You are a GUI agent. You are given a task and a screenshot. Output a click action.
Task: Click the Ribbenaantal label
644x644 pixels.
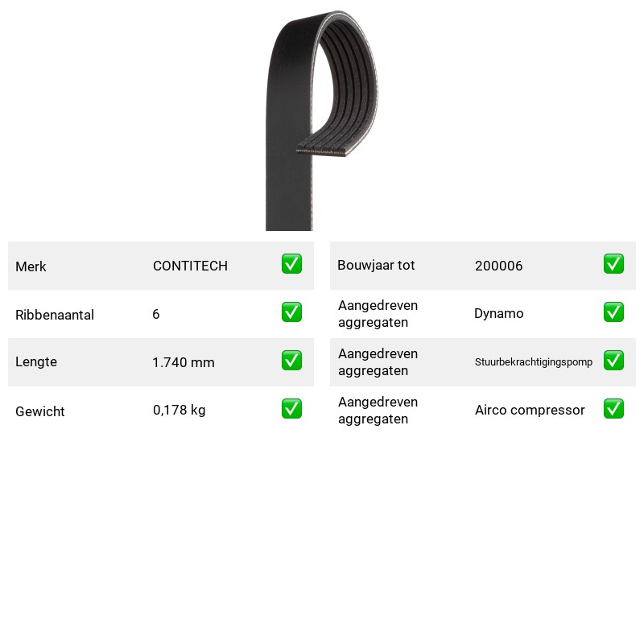pos(55,315)
